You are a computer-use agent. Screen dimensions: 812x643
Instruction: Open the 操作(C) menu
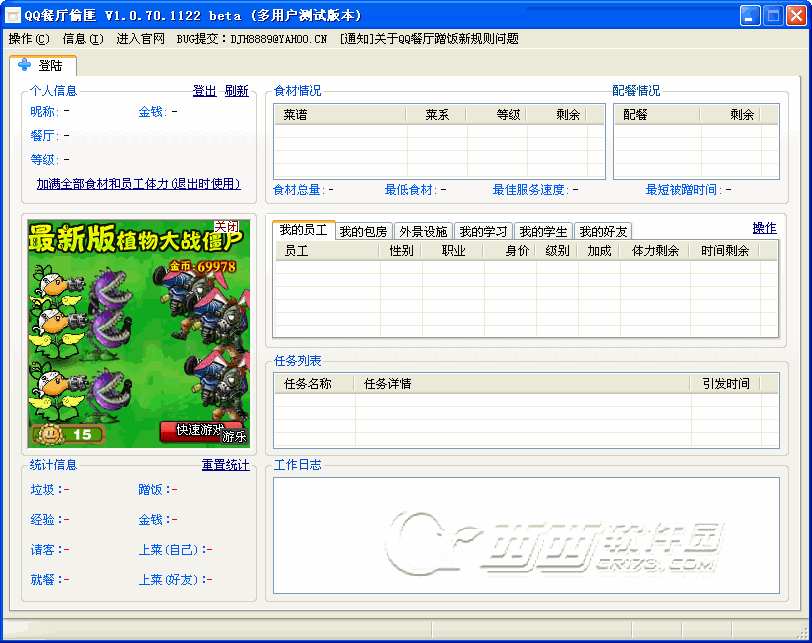[28, 39]
